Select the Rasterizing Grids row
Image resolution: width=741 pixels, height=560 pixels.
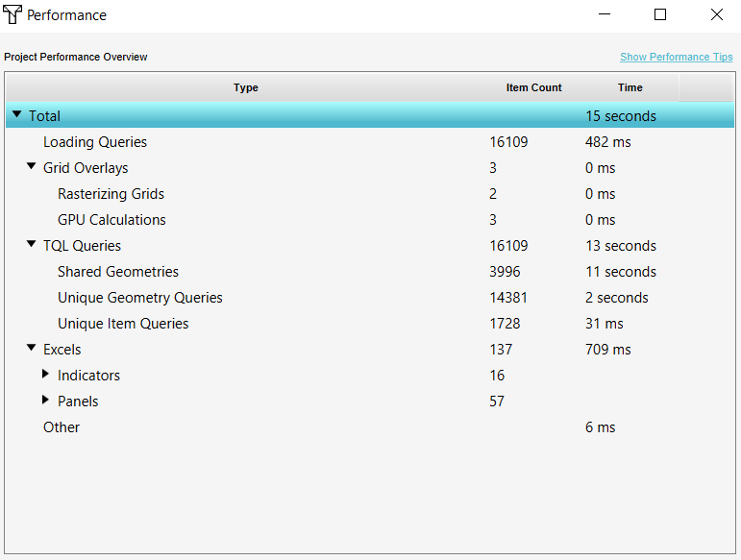click(x=111, y=194)
